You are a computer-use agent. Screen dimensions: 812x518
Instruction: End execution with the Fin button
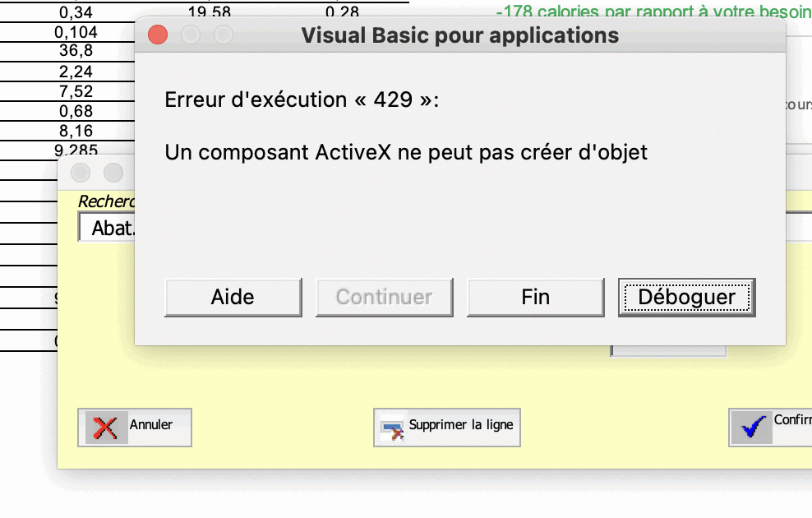(x=535, y=297)
